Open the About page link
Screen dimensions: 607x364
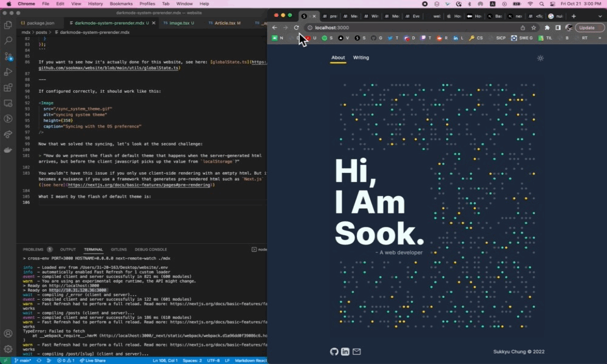click(338, 58)
